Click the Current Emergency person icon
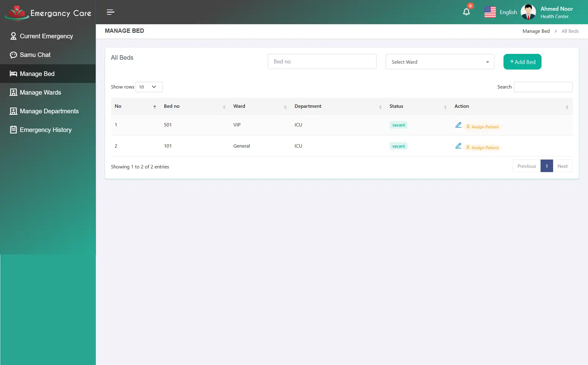588x365 pixels. (x=13, y=36)
